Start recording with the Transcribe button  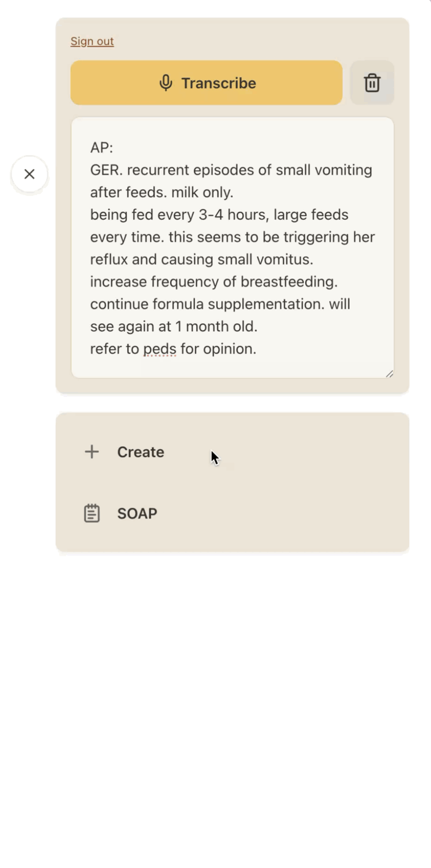pos(206,83)
